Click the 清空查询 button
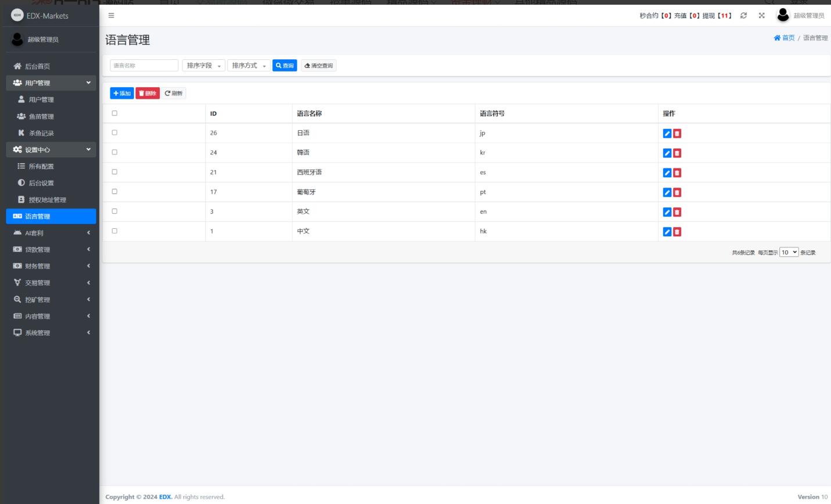Viewport: 831px width, 504px height. 319,66
